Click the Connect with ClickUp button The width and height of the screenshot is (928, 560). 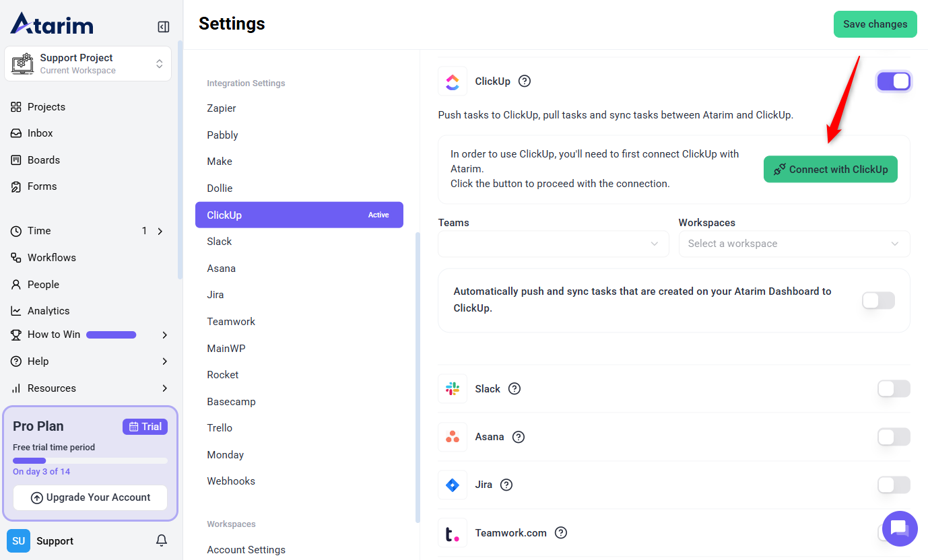830,170
